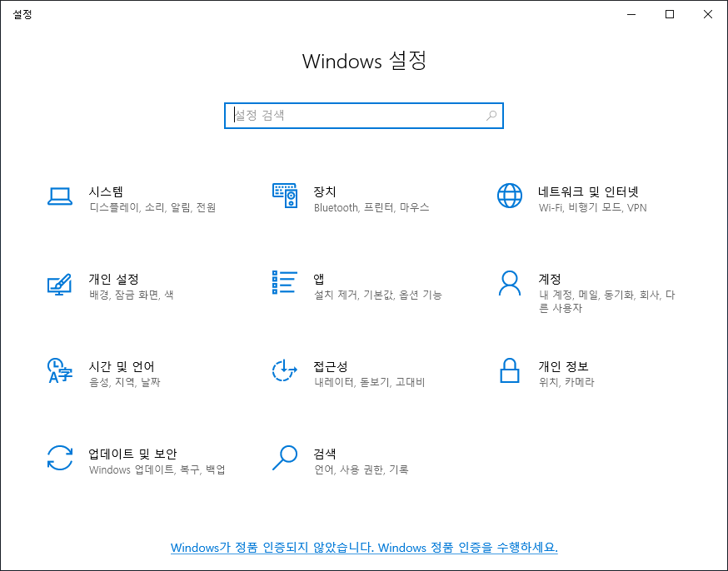Click description 음성, 지역, 날짜

pyautogui.click(x=124, y=382)
